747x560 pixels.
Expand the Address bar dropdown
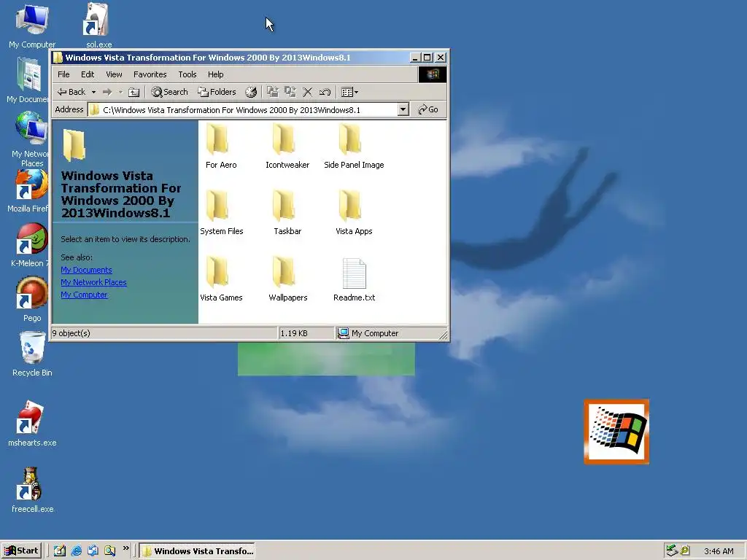pos(403,109)
